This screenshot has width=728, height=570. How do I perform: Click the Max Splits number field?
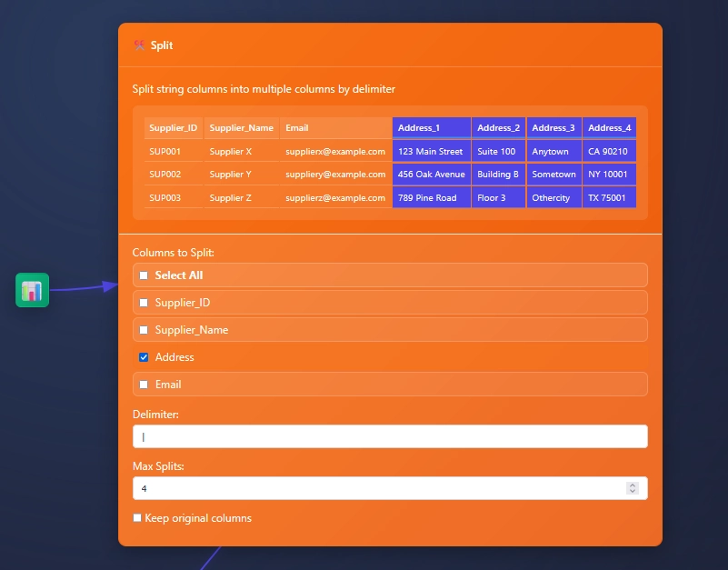[x=390, y=488]
